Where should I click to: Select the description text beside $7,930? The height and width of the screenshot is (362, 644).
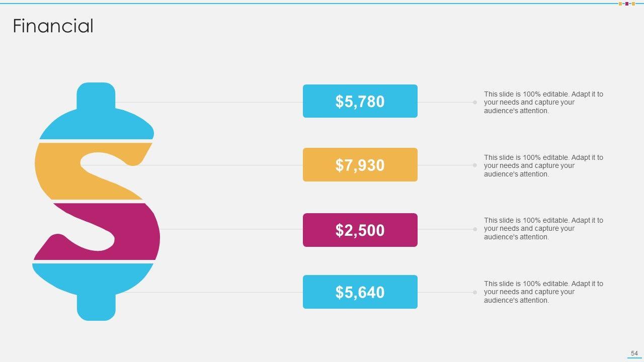(543, 165)
